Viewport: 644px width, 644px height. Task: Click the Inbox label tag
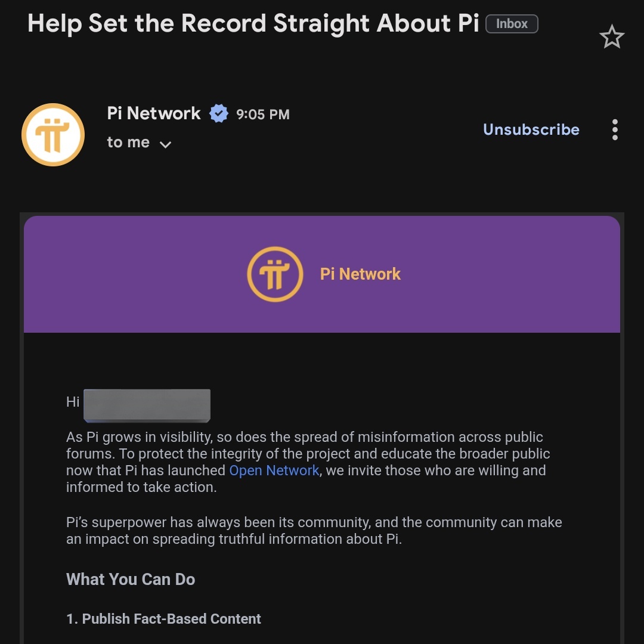tap(512, 24)
